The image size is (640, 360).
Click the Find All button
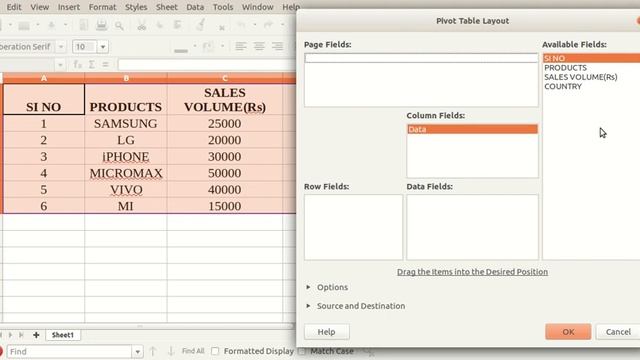pyautogui.click(x=193, y=351)
